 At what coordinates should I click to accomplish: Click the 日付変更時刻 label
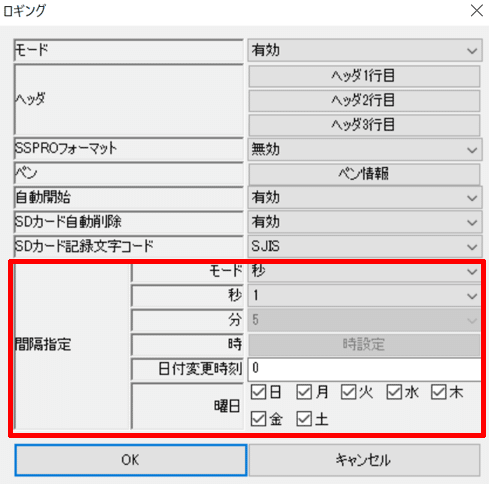coord(200,369)
